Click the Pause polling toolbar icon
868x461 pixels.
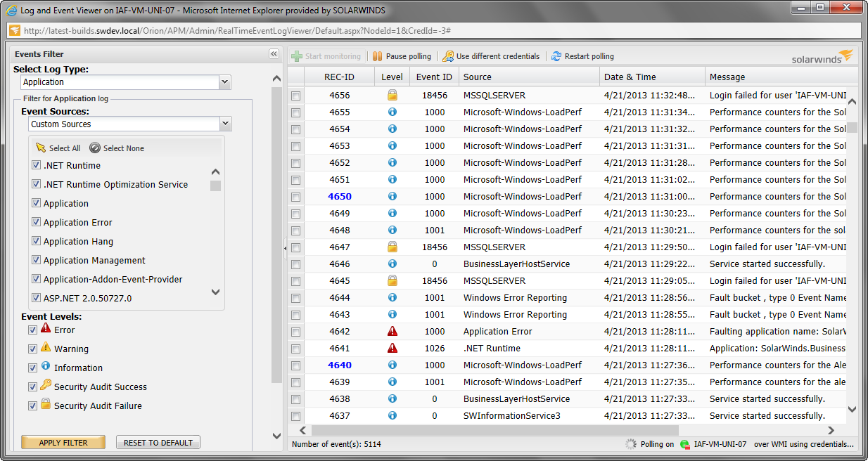tap(377, 56)
